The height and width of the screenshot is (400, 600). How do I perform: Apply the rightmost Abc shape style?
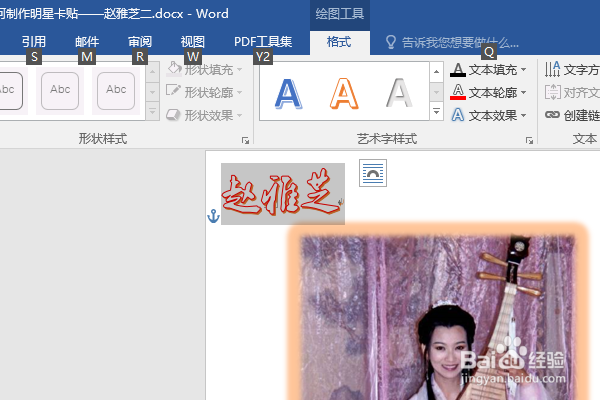[x=116, y=91]
